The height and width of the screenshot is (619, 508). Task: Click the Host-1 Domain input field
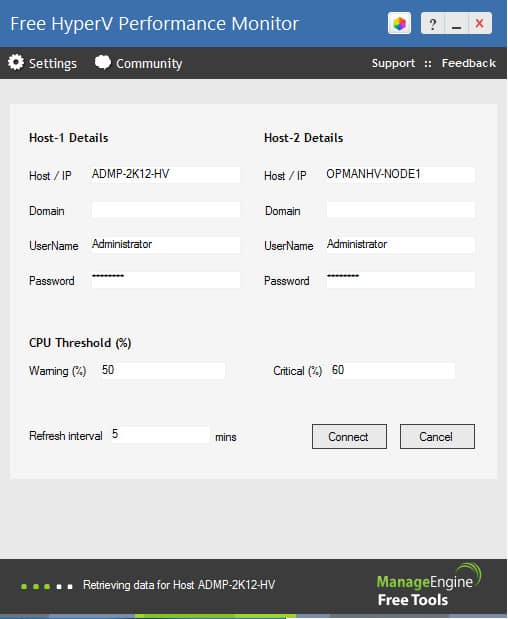coord(165,210)
